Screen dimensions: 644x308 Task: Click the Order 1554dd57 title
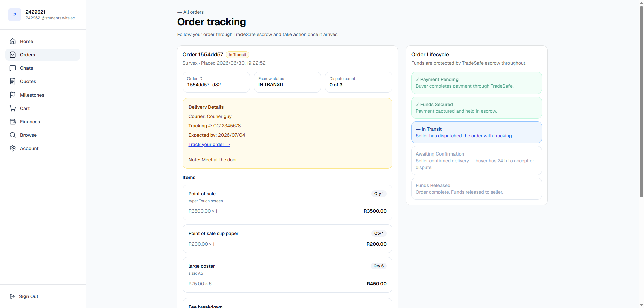[x=203, y=54]
